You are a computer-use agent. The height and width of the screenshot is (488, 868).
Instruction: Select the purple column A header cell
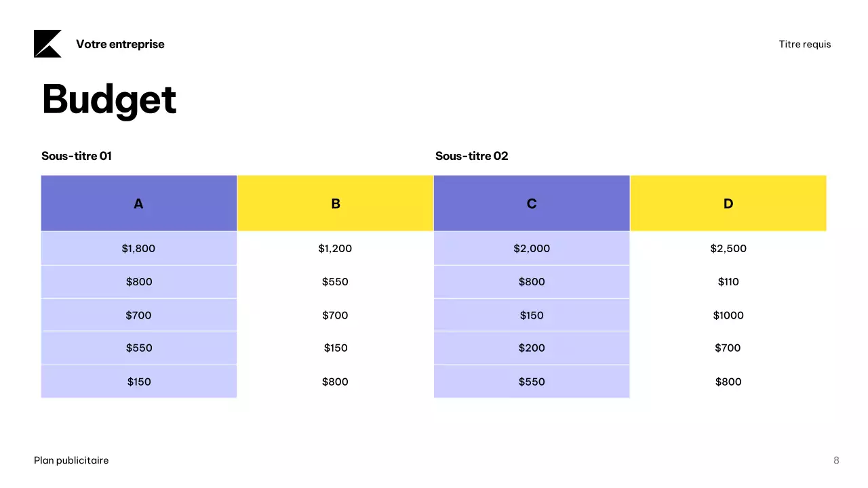tap(139, 203)
